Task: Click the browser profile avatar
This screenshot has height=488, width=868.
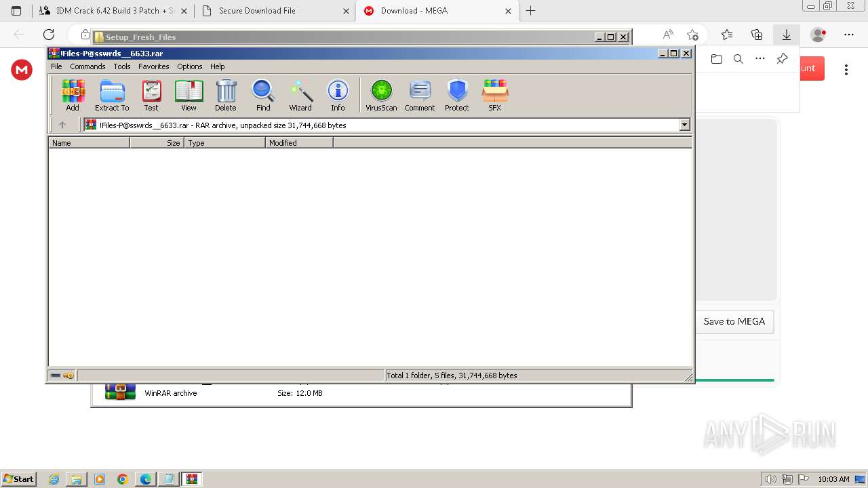Action: coord(818,35)
